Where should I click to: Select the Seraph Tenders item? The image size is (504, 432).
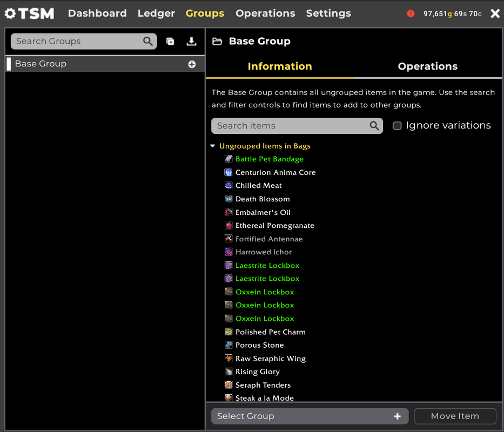pos(263,385)
